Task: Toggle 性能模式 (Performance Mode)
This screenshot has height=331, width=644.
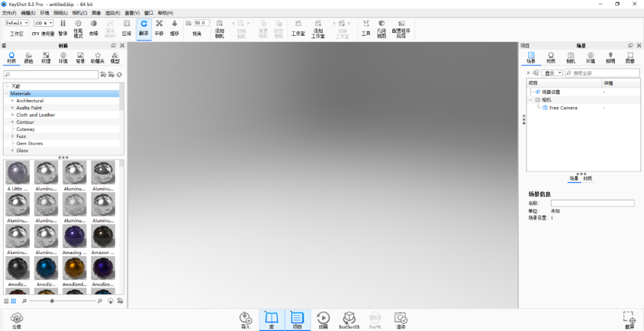Action: click(x=78, y=27)
